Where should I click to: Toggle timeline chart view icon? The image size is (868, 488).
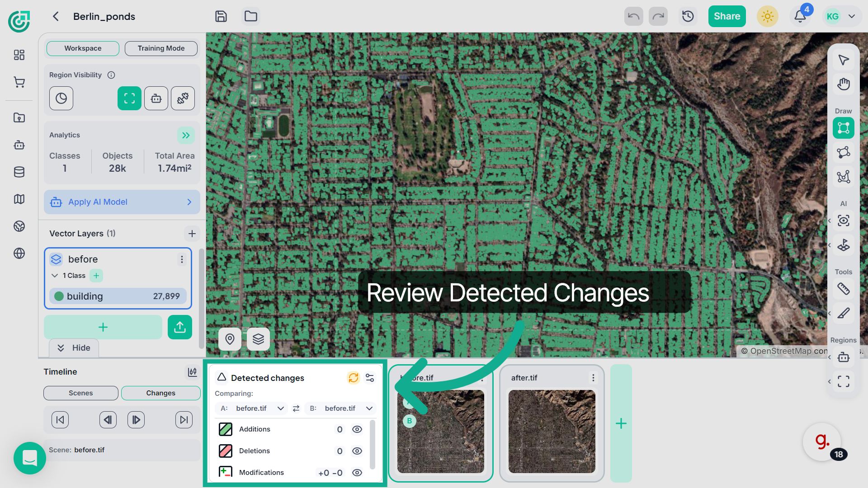click(x=192, y=372)
